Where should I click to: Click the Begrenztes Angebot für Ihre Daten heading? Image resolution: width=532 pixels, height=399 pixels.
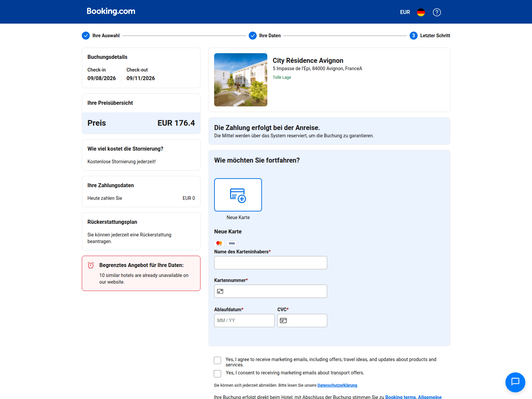coord(141,265)
